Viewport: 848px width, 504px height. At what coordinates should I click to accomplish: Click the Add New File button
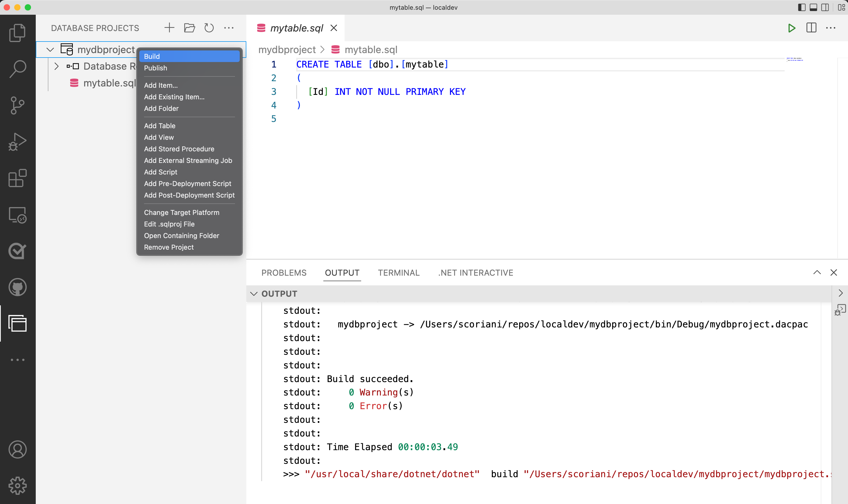click(169, 28)
